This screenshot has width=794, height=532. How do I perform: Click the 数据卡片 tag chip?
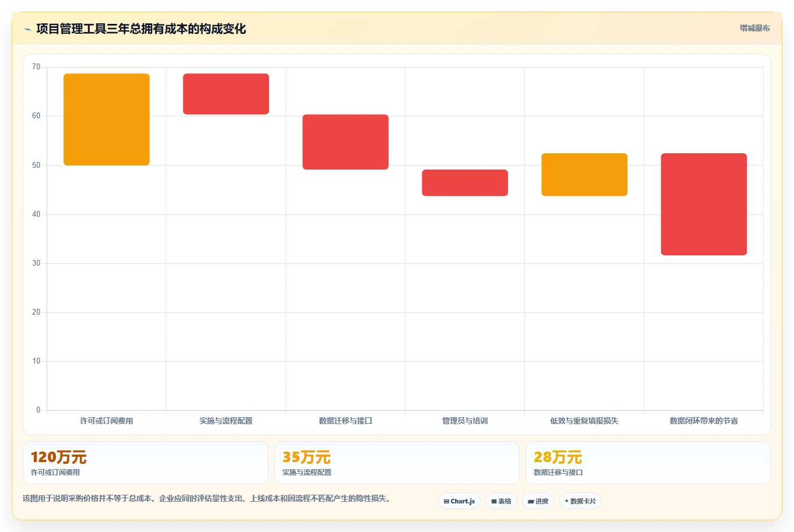580,501
